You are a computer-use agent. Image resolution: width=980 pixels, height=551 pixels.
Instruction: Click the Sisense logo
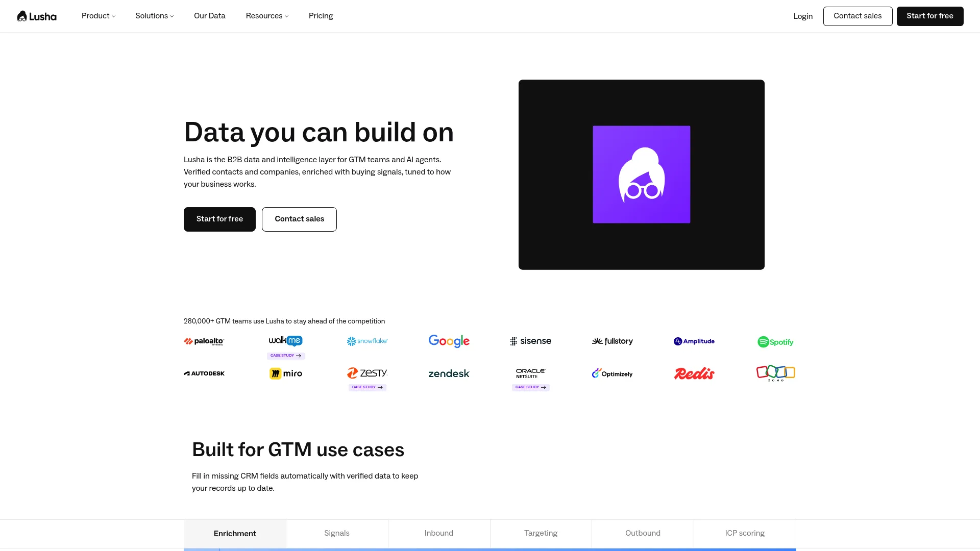531,341
